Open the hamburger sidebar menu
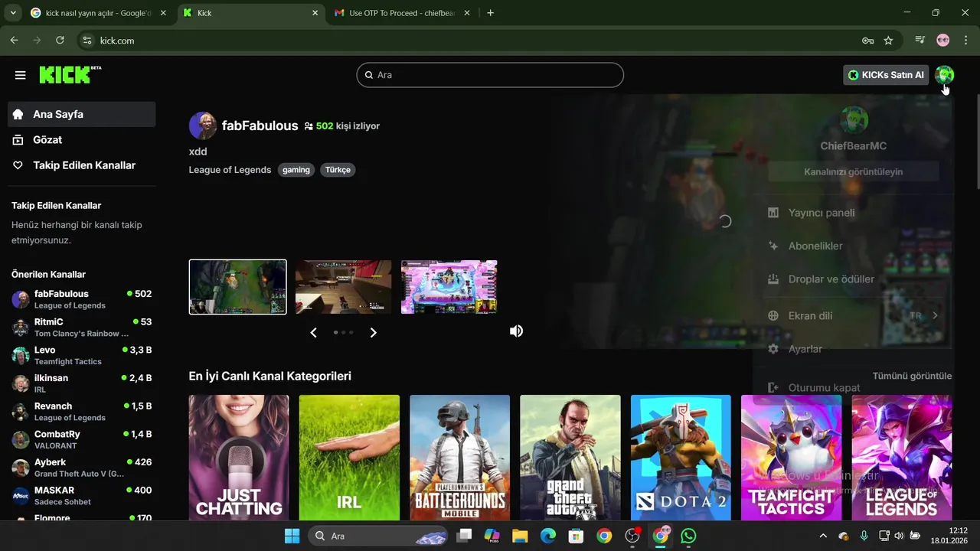Image resolution: width=980 pixels, height=551 pixels. pyautogui.click(x=21, y=75)
